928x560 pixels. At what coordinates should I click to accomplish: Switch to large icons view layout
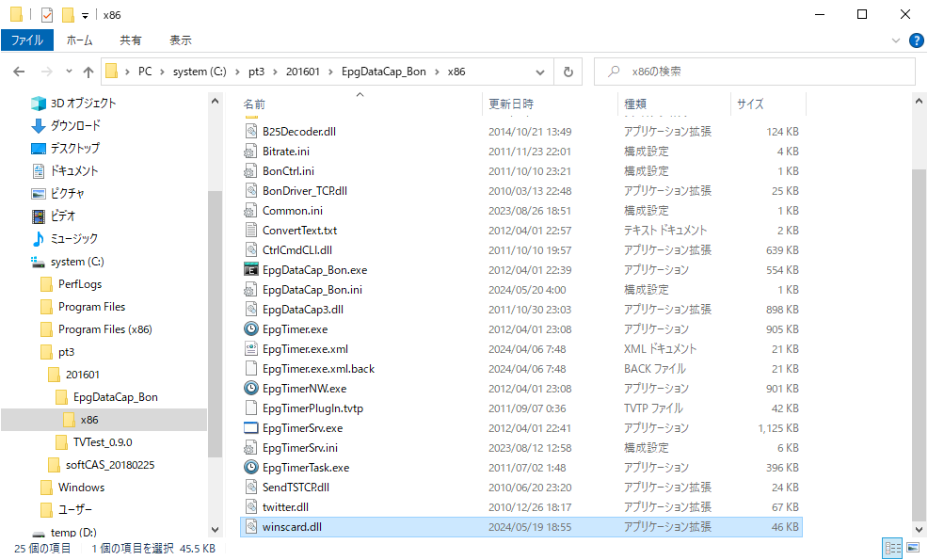pos(913,548)
